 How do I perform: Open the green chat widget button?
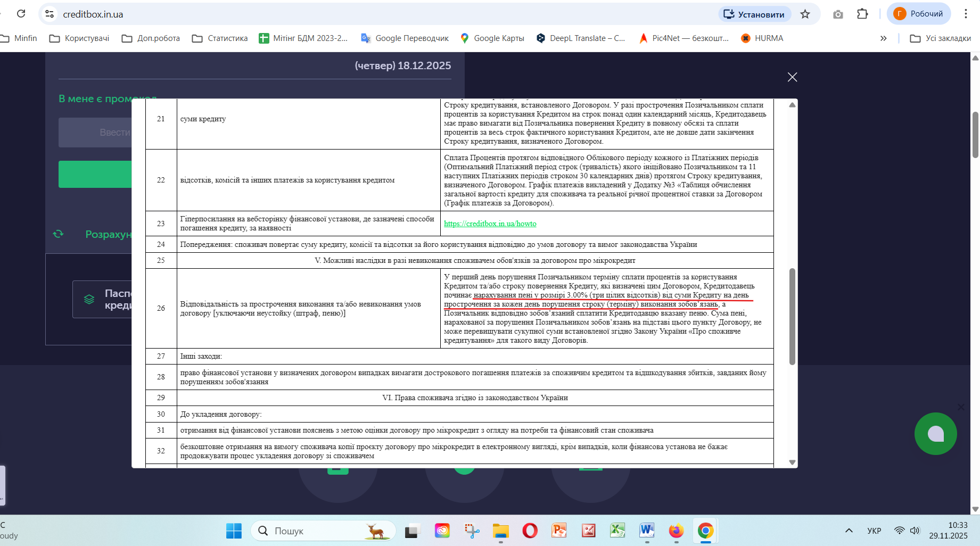tap(935, 434)
